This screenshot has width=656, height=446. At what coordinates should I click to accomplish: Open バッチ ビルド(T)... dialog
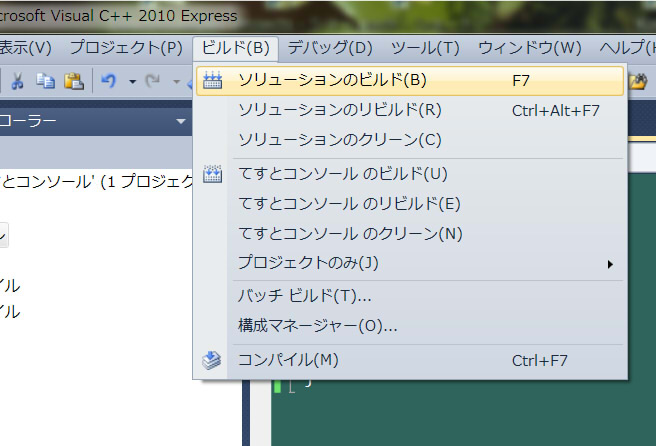(410, 296)
